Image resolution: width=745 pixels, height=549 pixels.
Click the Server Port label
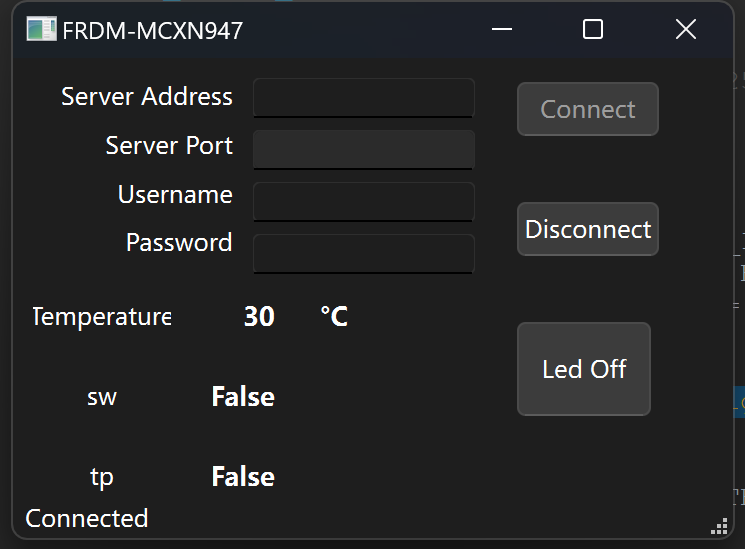(x=169, y=145)
